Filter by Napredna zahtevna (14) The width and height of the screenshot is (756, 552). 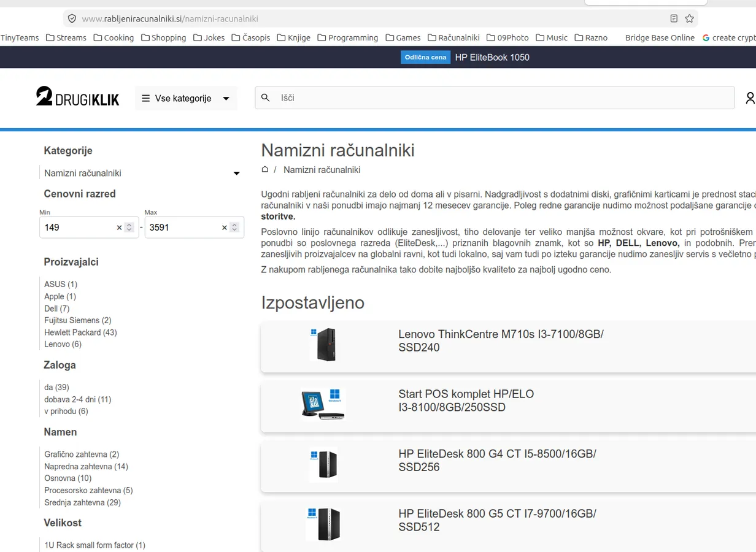pos(86,467)
